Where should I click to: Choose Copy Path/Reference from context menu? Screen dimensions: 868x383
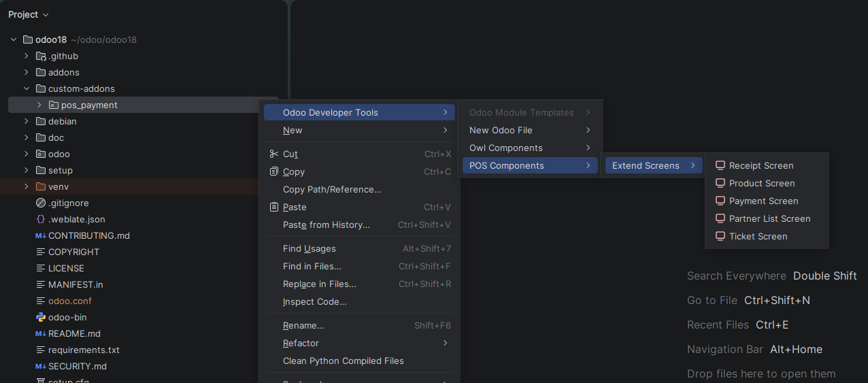tap(359, 189)
